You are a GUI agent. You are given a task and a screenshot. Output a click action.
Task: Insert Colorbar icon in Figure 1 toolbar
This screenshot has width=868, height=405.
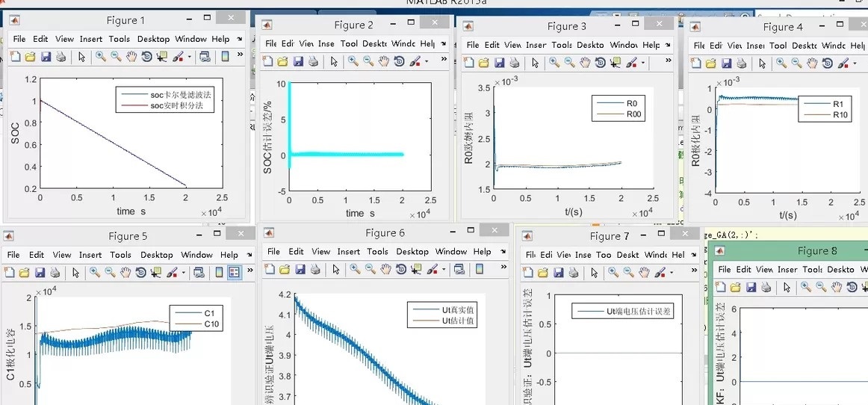tap(226, 57)
